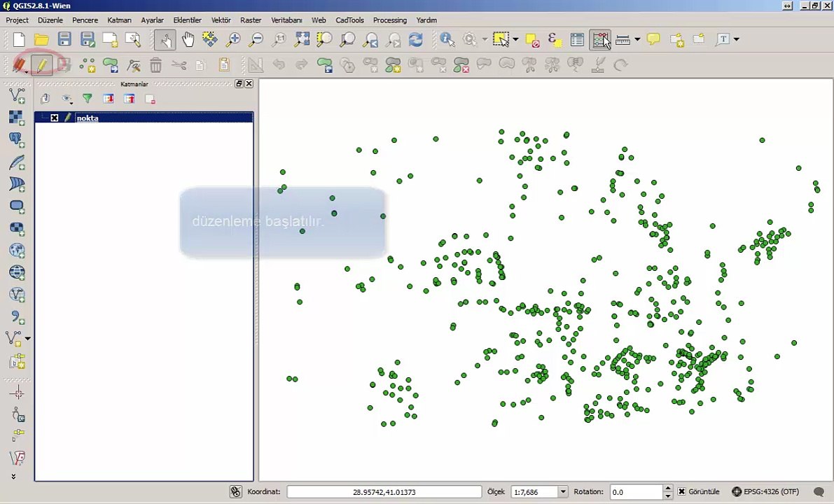Create a new project with blank page icon
This screenshot has height=504, width=834.
click(19, 39)
